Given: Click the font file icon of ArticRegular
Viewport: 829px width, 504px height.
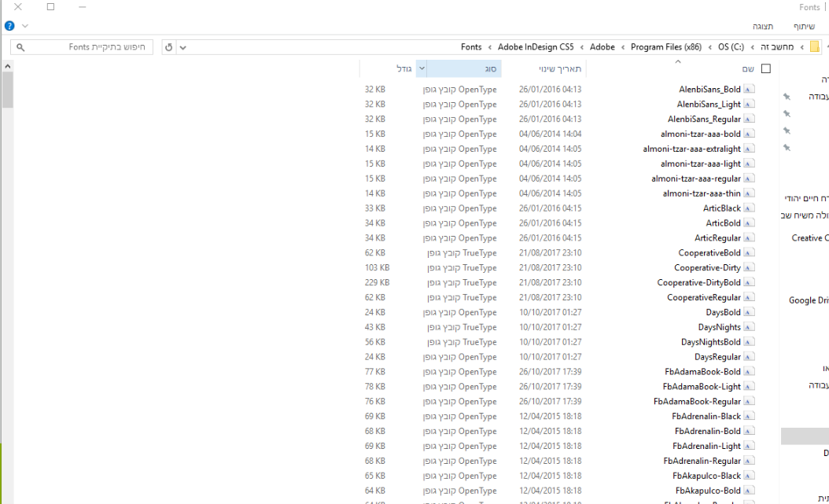Looking at the screenshot, I should [749, 237].
